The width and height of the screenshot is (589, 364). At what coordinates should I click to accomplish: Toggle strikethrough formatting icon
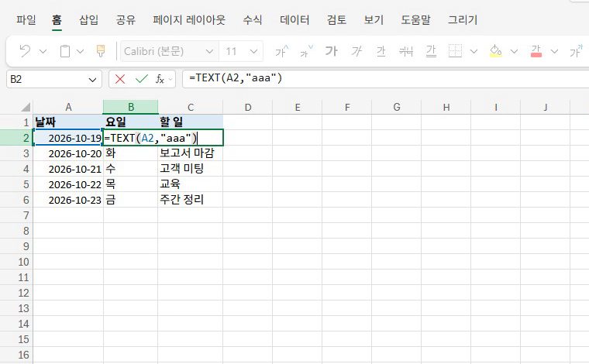pos(406,51)
